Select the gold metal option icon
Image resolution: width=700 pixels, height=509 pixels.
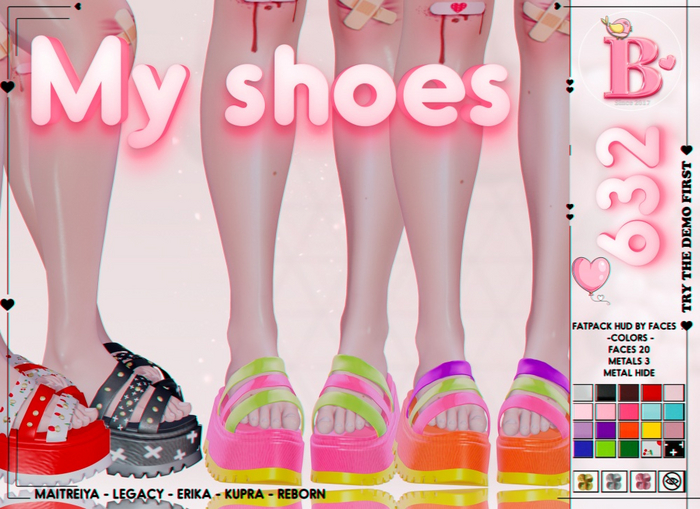point(586,481)
